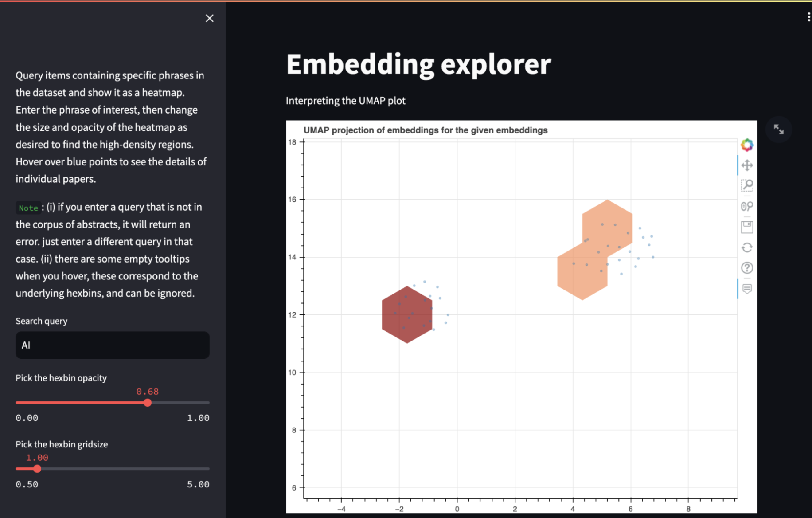Click the upper orange hexbin
This screenshot has width=812, height=518.
click(607, 228)
